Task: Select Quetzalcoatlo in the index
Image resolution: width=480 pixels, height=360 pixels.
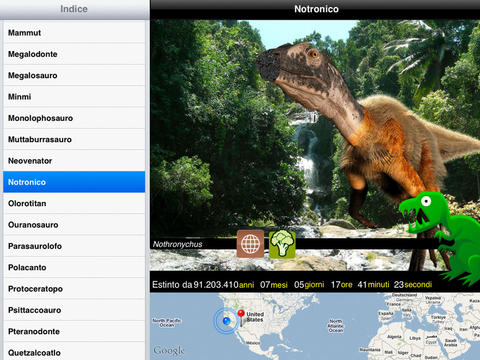Action: (x=74, y=352)
